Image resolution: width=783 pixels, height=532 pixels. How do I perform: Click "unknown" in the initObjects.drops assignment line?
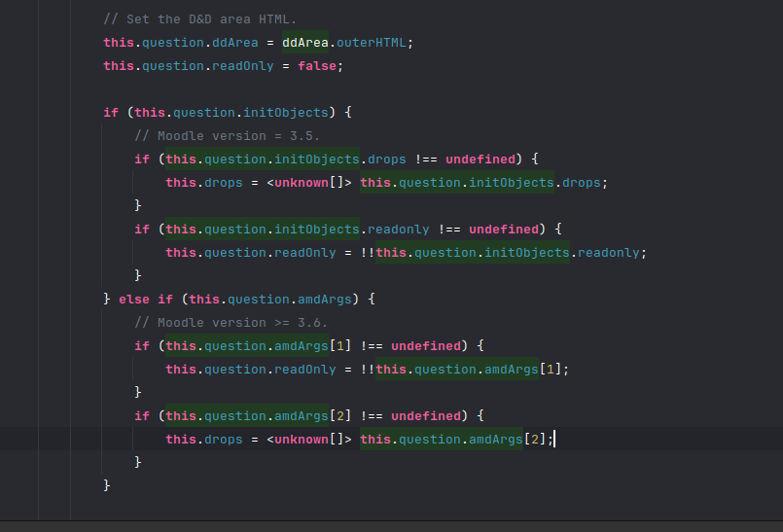302,183
